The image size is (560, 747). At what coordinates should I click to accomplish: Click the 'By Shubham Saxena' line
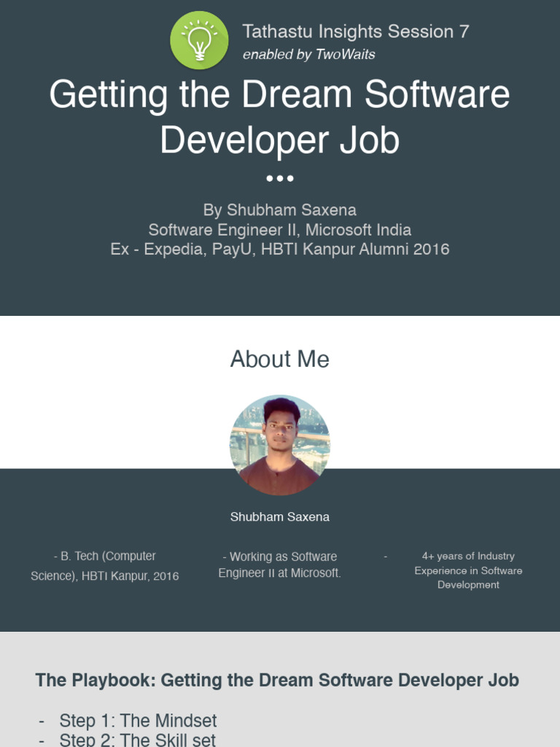click(279, 210)
